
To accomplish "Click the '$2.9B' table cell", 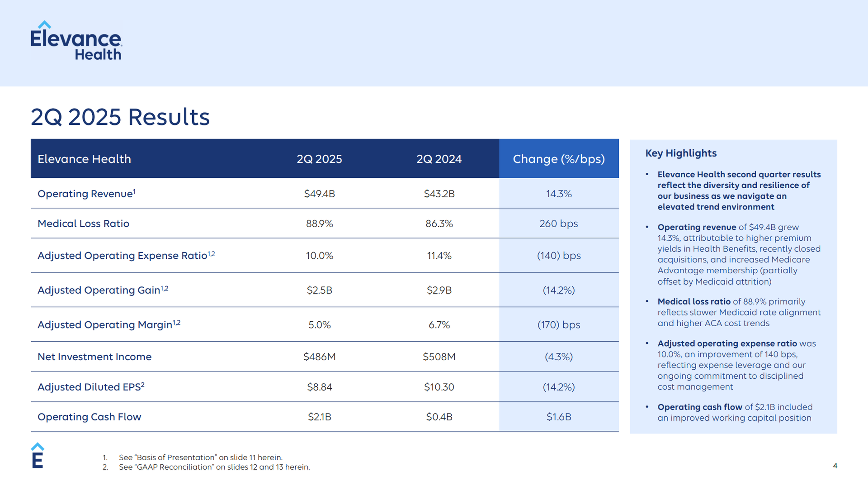I will click(x=439, y=290).
